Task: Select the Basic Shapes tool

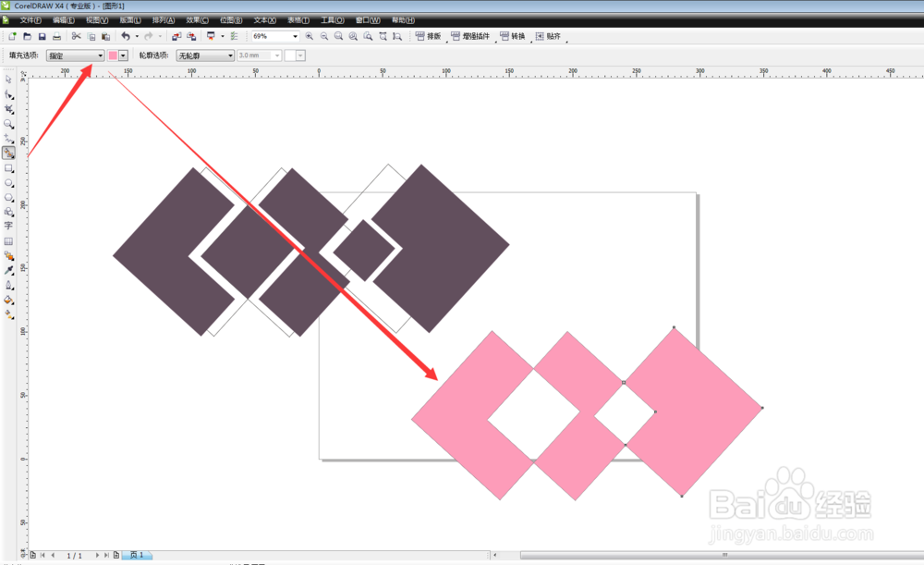Action: pos(8,212)
